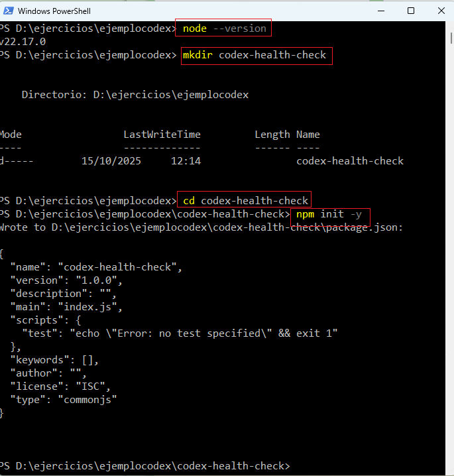The height and width of the screenshot is (476, 454).
Task: Click the last prompt line at the bottom
Action: [x=144, y=466]
